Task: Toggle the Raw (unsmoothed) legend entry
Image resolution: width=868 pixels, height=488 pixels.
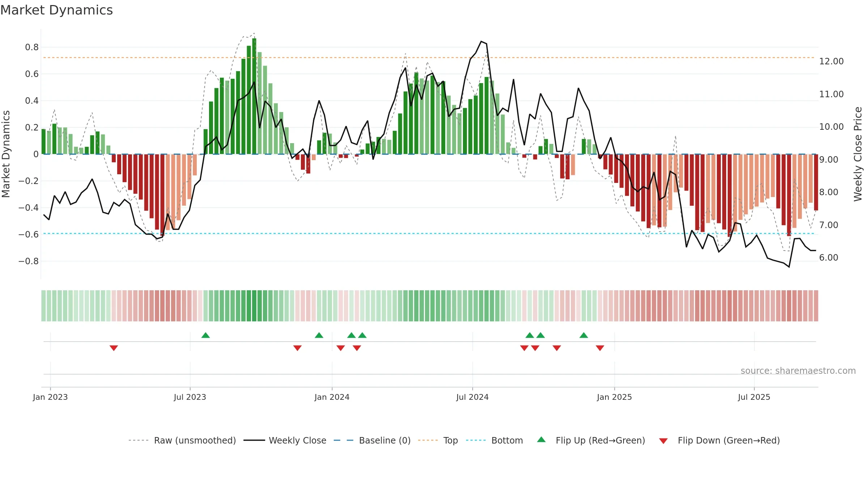Action: 182,440
